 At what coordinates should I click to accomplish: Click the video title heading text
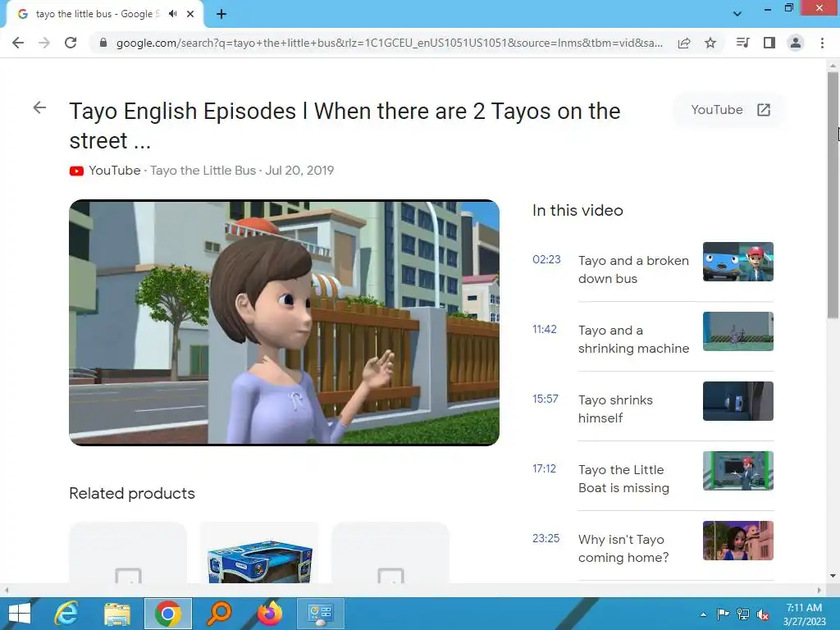pyautogui.click(x=345, y=126)
